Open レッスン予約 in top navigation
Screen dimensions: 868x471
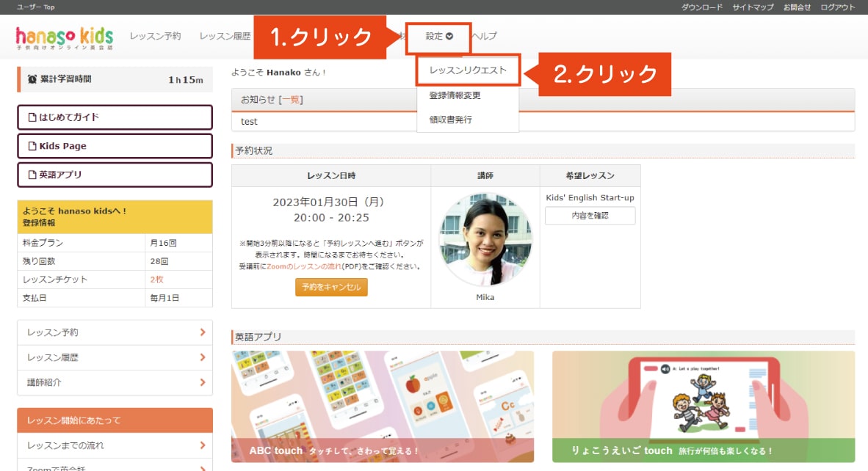[x=155, y=36]
